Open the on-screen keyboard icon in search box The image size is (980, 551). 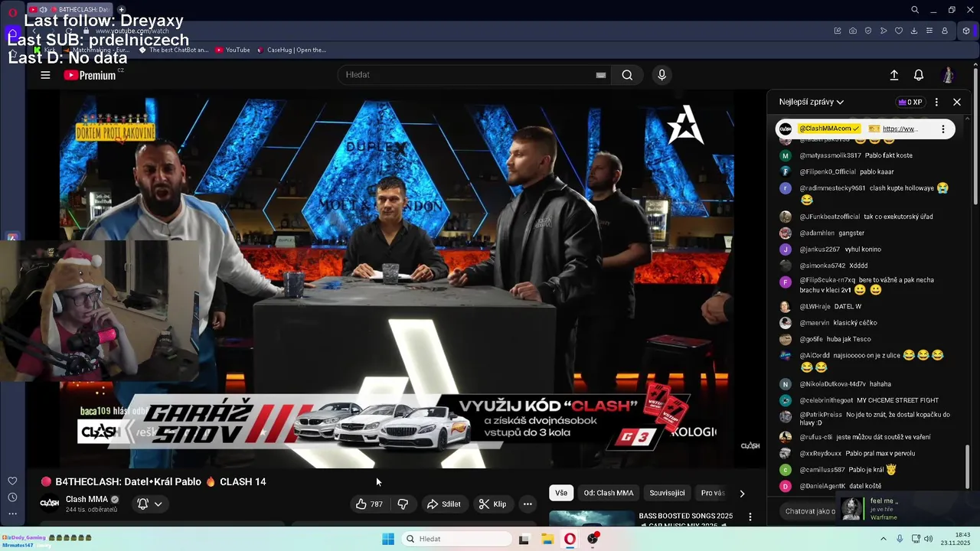pos(601,75)
